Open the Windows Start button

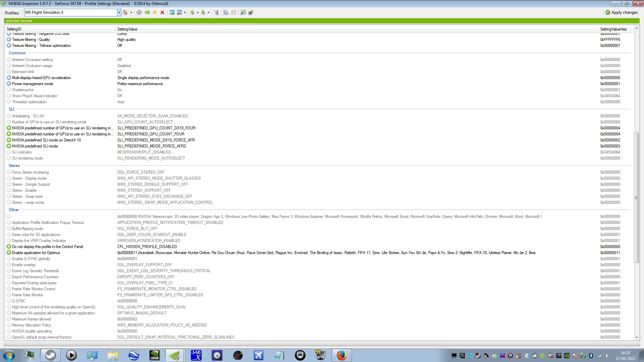coord(9,355)
